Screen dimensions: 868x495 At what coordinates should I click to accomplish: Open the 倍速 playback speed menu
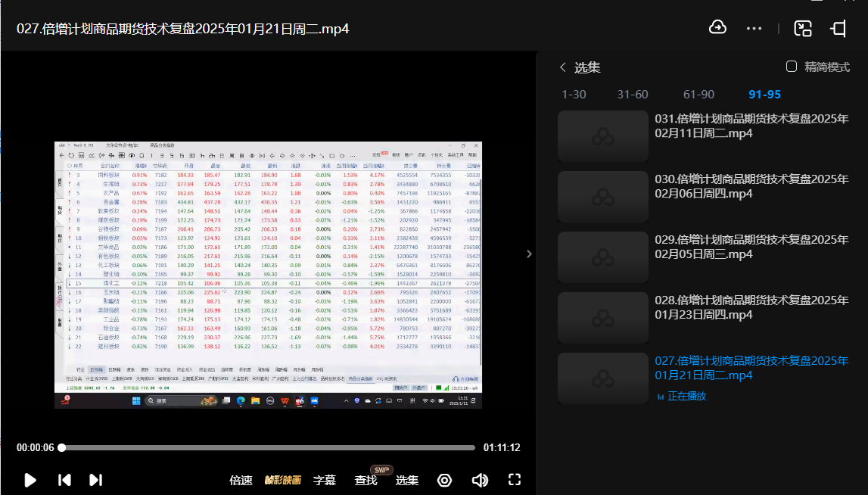click(241, 480)
